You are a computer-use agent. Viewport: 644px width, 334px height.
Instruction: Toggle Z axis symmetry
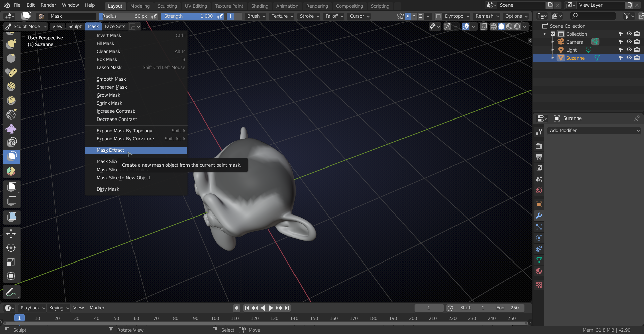[420, 16]
